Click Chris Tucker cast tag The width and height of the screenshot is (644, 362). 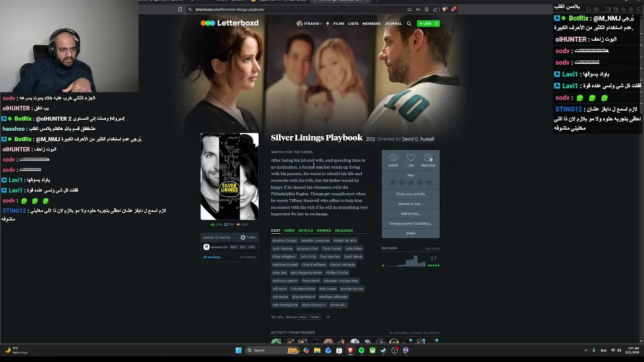[332, 248]
